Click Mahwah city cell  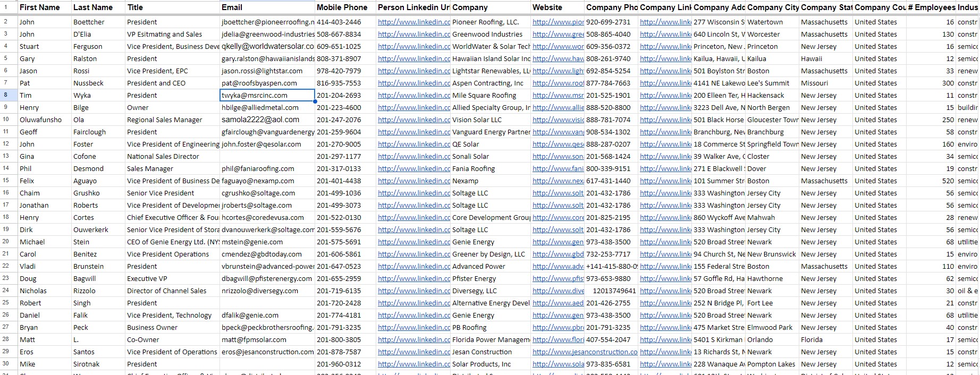tap(772, 217)
